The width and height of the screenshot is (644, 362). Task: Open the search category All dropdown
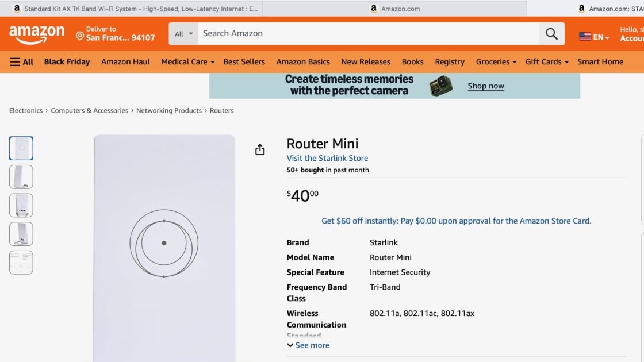(183, 34)
